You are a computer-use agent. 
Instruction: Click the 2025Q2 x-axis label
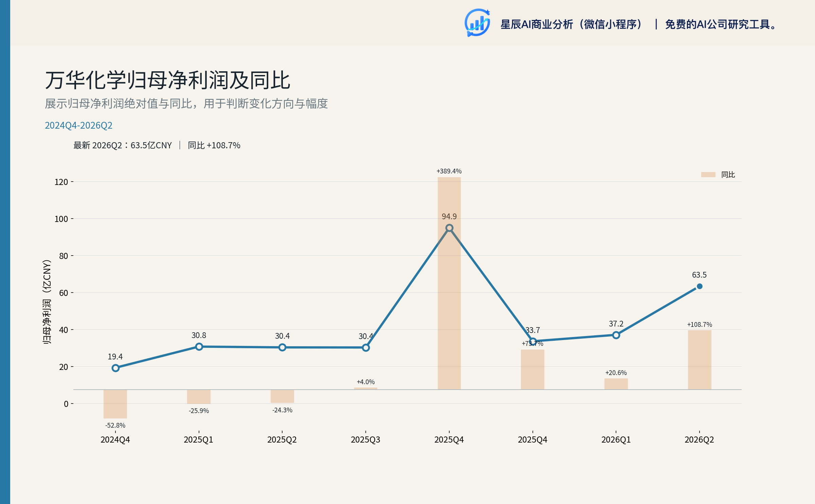pos(282,440)
